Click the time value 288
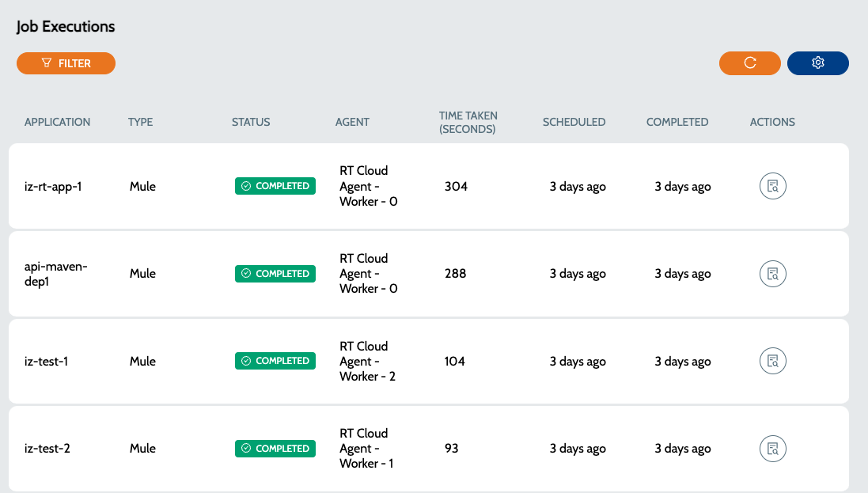868x493 pixels. [x=455, y=274]
